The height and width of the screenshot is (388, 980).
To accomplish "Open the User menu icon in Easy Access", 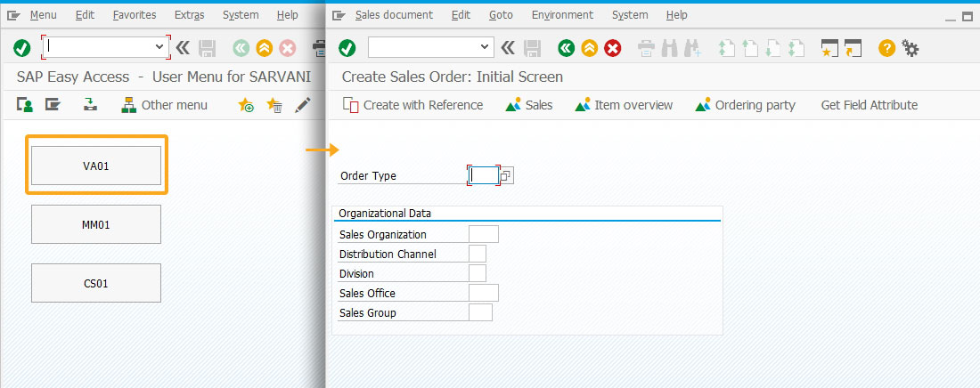I will [25, 105].
